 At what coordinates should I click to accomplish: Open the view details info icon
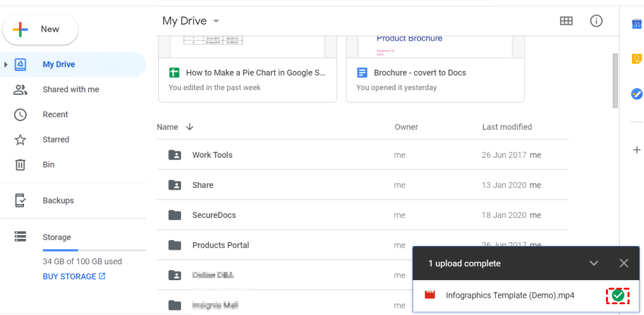point(596,21)
